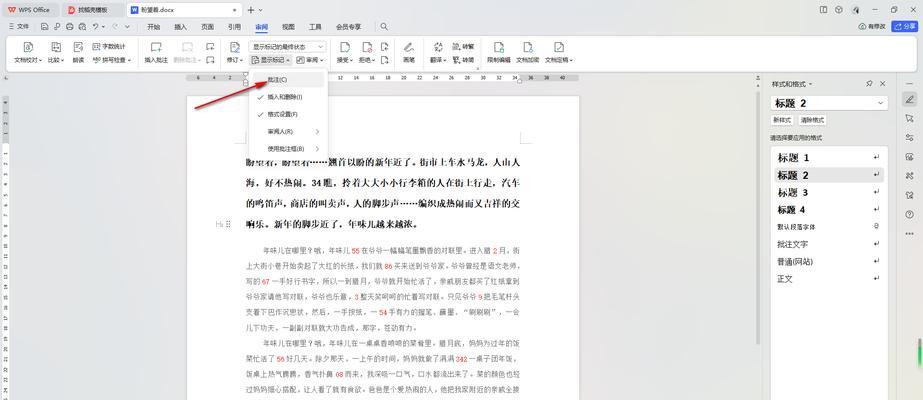This screenshot has height=400, width=923.
Task: Open the 文件 menu
Action: click(19, 26)
